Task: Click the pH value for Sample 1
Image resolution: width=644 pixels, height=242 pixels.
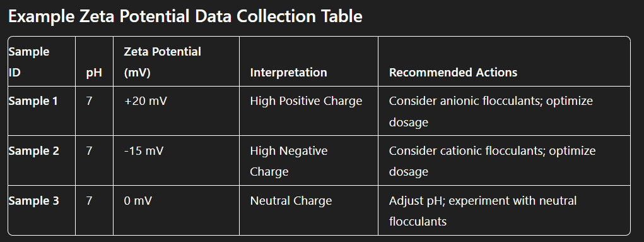Action: 89,101
